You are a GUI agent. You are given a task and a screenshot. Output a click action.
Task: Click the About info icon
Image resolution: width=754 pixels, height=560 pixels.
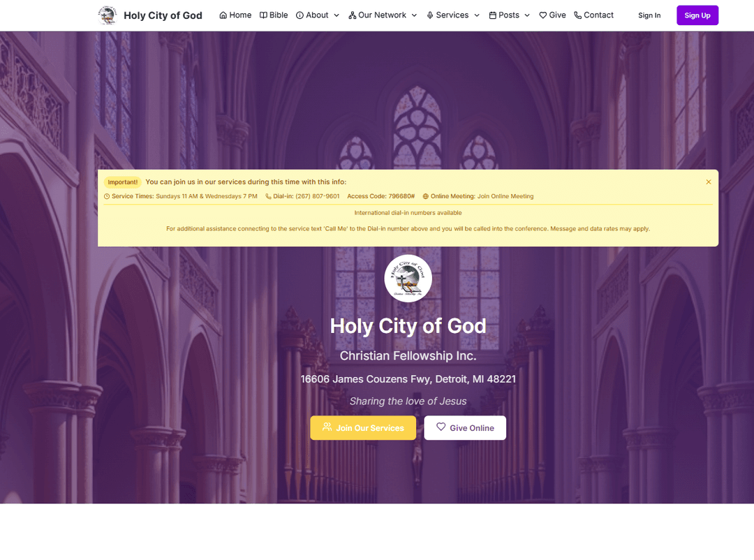tap(299, 15)
